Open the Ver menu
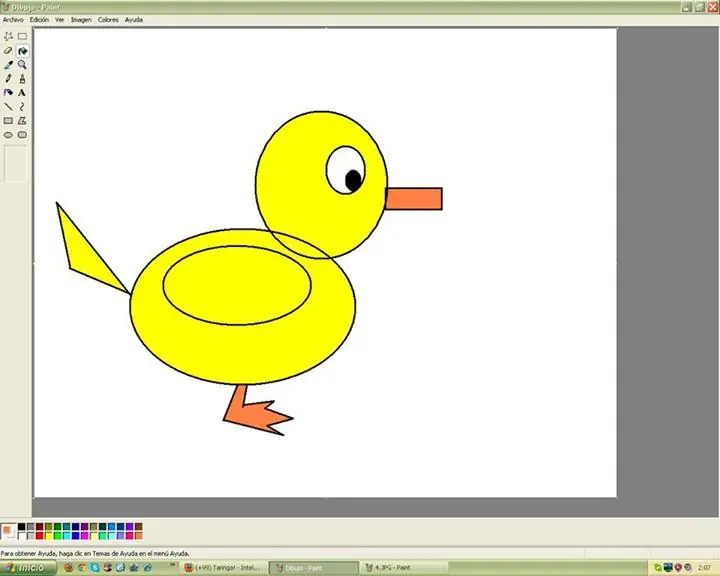 point(60,20)
